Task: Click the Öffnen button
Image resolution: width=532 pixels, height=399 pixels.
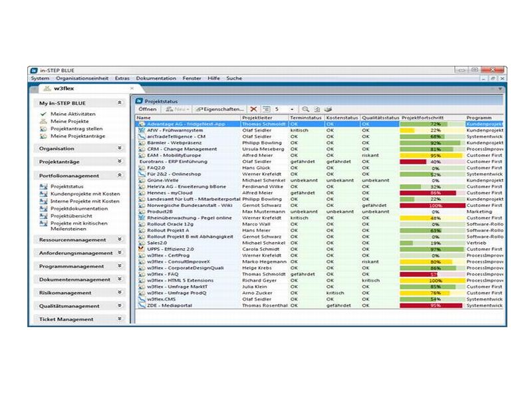Action: [148, 109]
